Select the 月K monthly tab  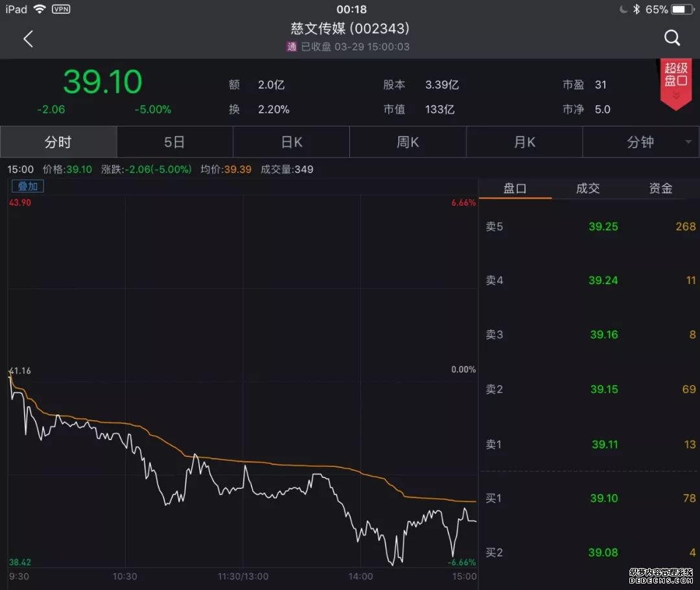[x=524, y=142]
